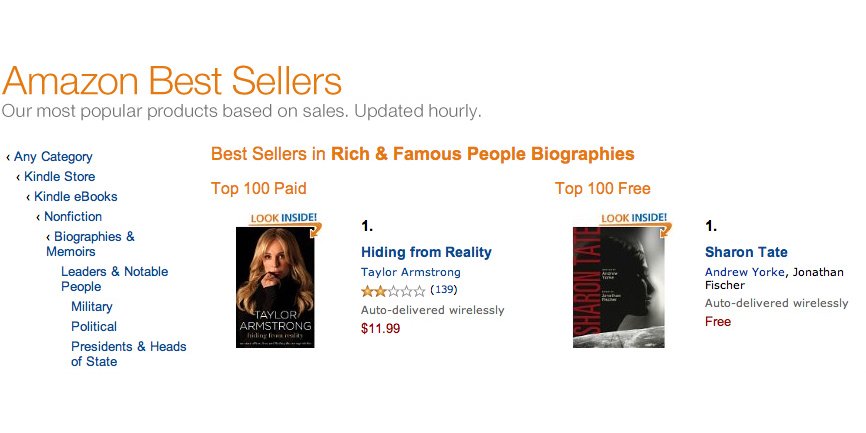Open the Hiding from Reality book cover

click(275, 288)
